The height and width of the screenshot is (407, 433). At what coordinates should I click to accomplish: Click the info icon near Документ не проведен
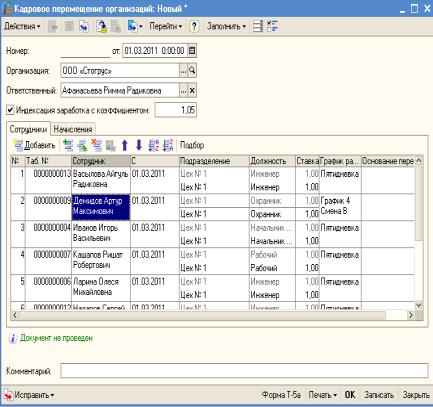pos(13,339)
